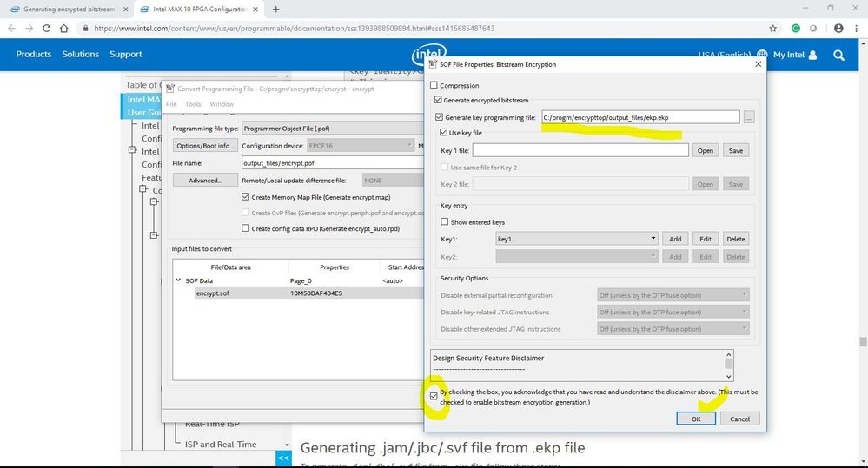Click Delete button for Key1 entry
Screen dimensions: 868x468
pyautogui.click(x=736, y=239)
